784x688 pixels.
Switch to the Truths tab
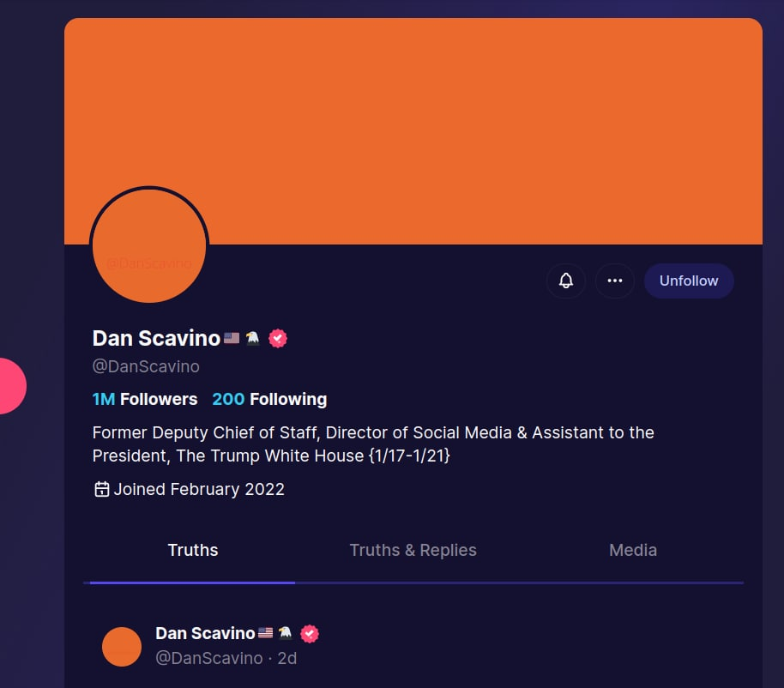(193, 550)
